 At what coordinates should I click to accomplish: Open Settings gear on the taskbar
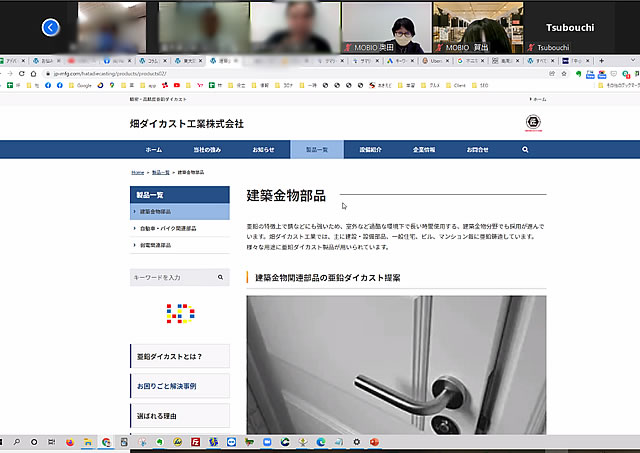click(x=357, y=442)
